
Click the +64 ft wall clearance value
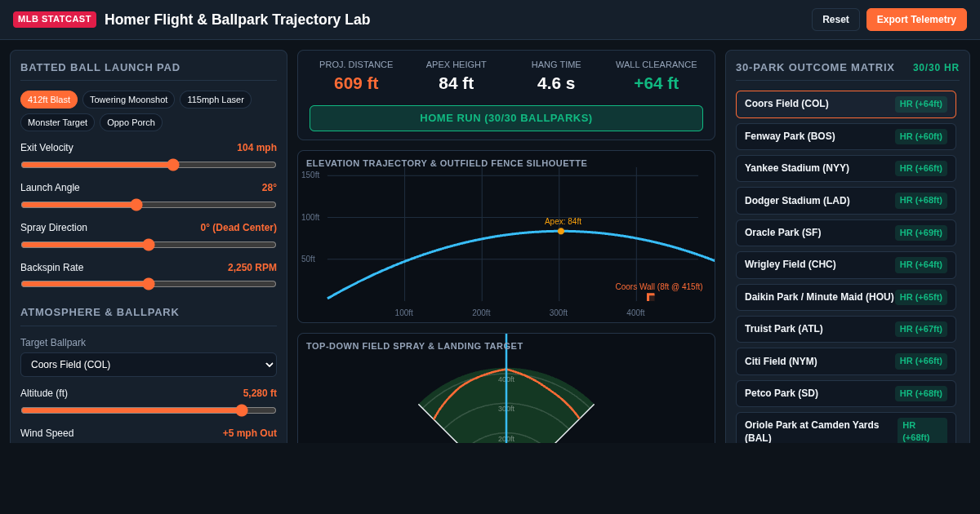tap(657, 83)
